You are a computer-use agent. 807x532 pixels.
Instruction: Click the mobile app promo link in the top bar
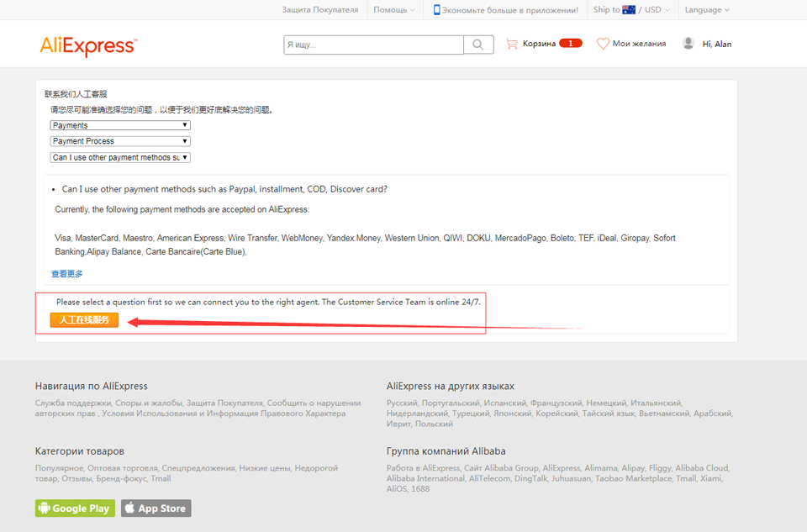point(506,10)
